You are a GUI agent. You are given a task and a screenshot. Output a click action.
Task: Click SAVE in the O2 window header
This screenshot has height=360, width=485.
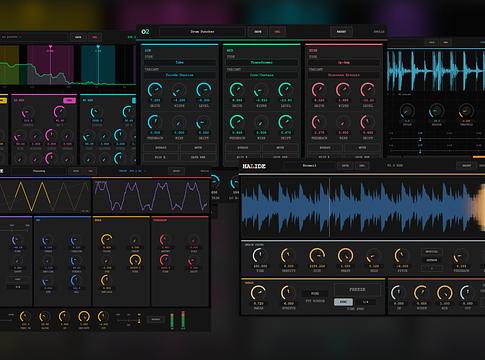[x=258, y=32]
